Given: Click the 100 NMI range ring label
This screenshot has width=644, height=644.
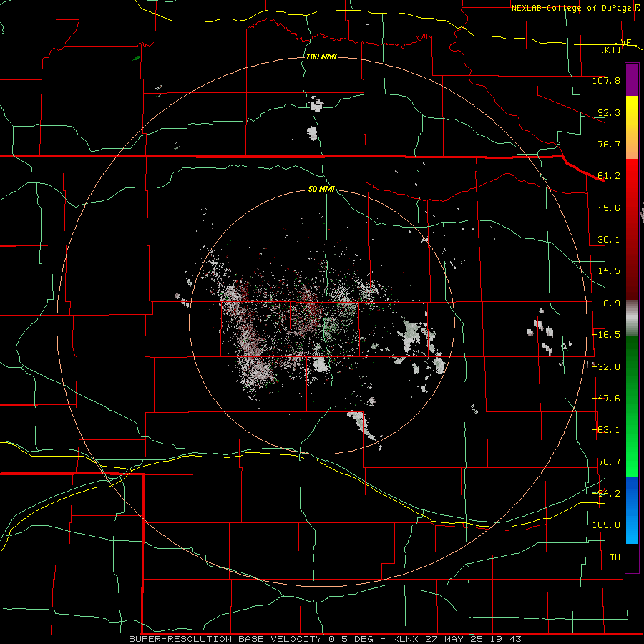Looking at the screenshot, I should click(321, 57).
